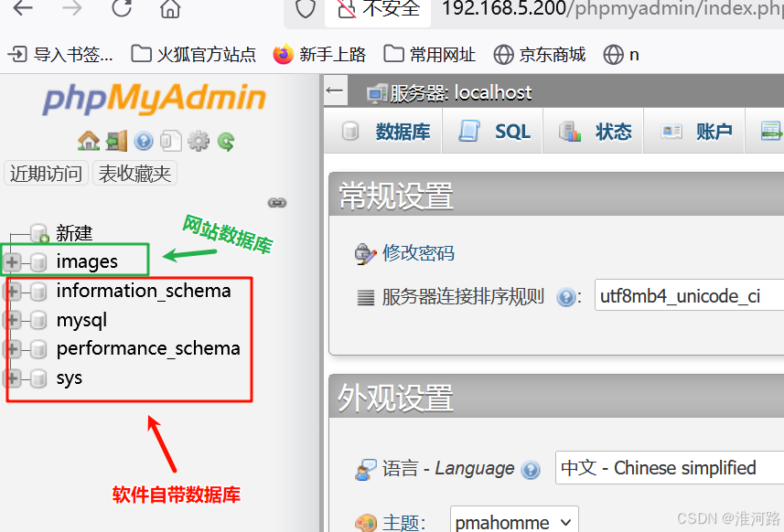784x532 pixels.
Task: Open the 导入书签 bookmark item
Action: pos(60,55)
